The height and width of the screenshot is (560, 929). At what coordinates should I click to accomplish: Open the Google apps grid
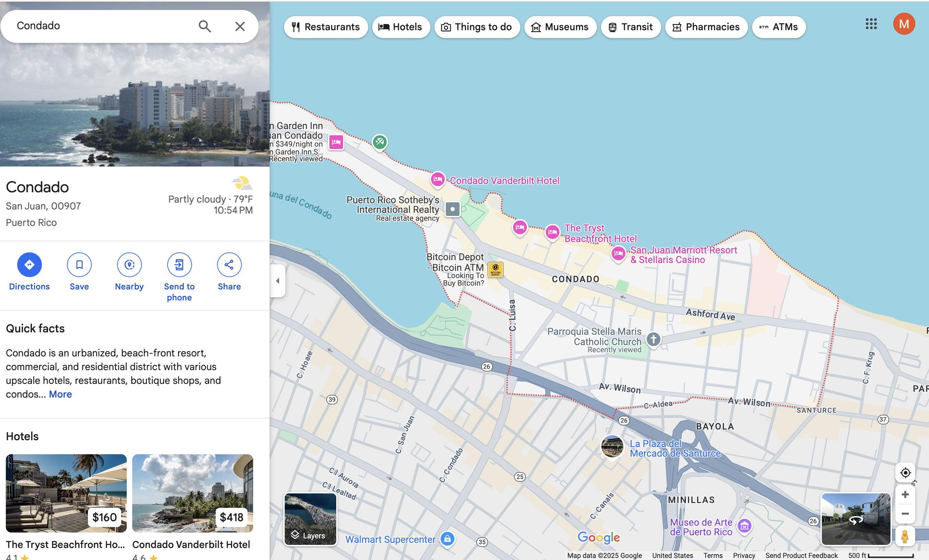tap(871, 24)
